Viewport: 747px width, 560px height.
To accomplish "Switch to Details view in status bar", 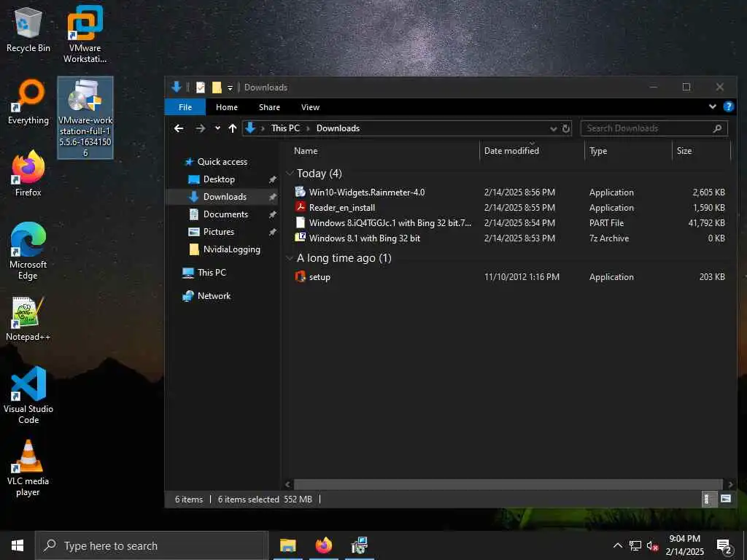I will point(708,499).
